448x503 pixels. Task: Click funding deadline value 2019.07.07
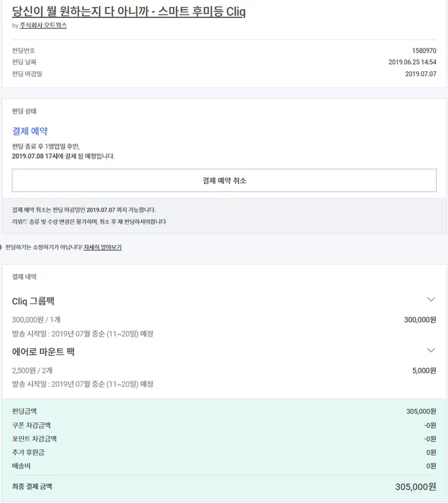pos(420,74)
